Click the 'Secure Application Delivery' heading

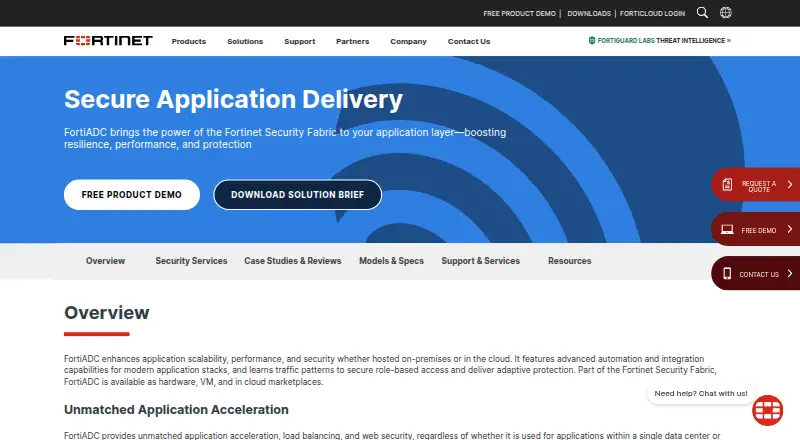233,99
